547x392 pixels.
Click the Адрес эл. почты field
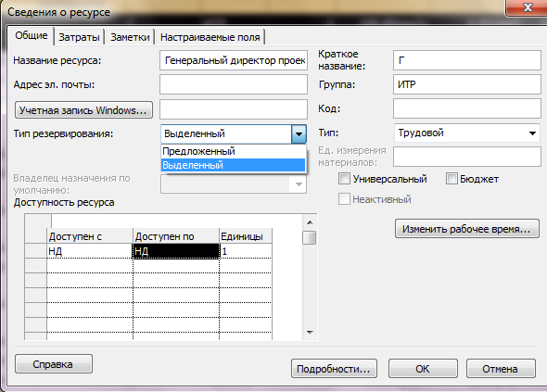coord(234,84)
